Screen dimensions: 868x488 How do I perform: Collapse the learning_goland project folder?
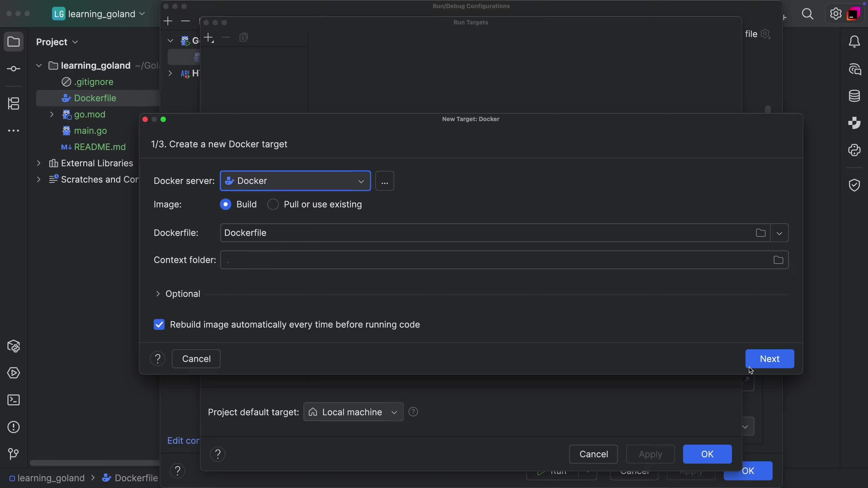tap(38, 65)
